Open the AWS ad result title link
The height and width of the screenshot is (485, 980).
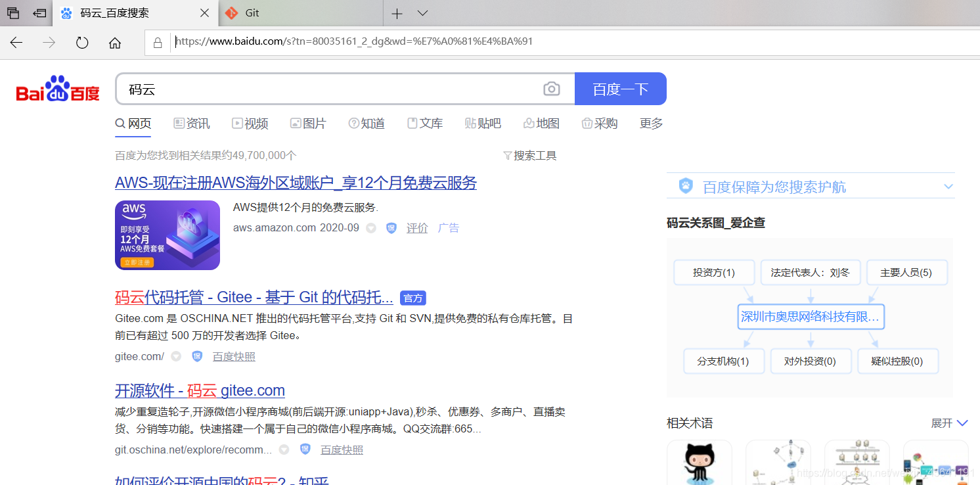[x=296, y=183]
